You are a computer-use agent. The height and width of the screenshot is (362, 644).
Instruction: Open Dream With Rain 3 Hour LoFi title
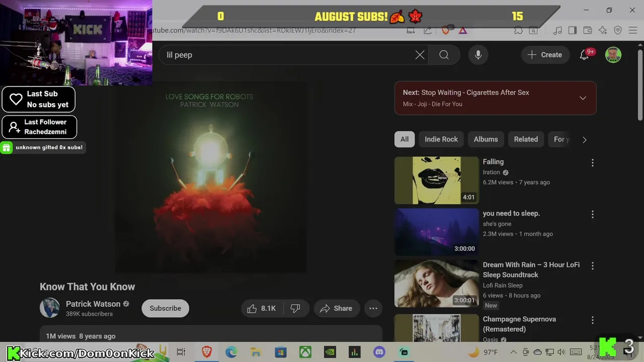(531, 269)
